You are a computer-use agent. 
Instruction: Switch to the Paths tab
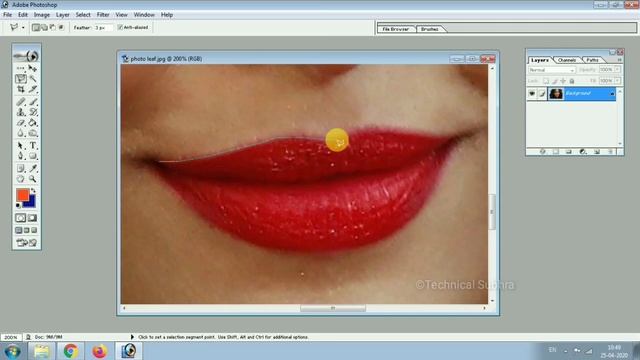click(592, 60)
